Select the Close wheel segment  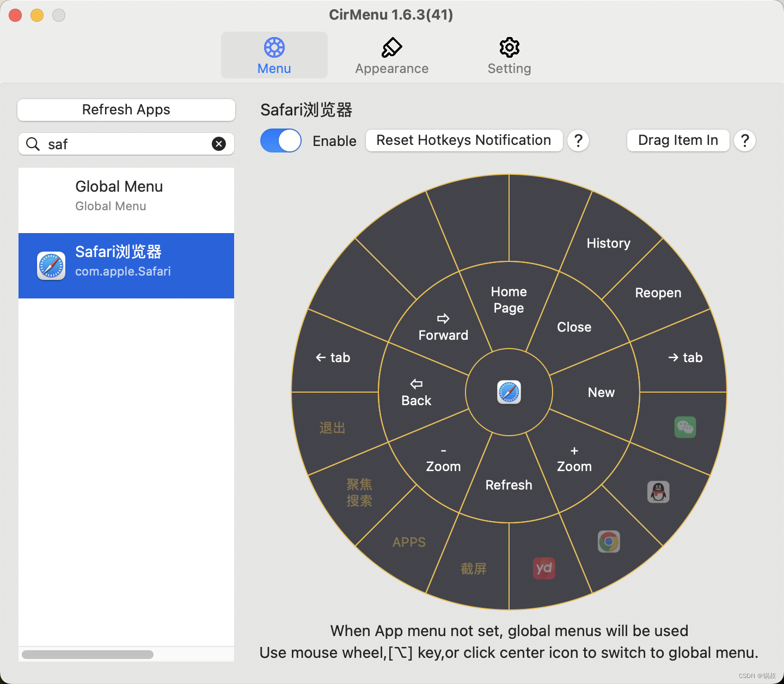point(574,327)
